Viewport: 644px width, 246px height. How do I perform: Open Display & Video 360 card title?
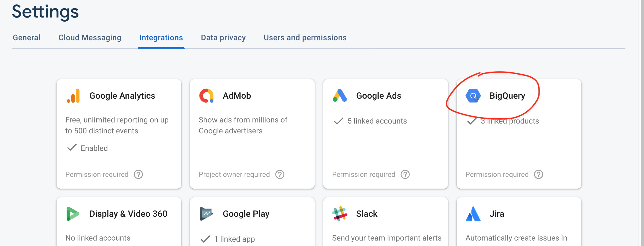tap(128, 214)
